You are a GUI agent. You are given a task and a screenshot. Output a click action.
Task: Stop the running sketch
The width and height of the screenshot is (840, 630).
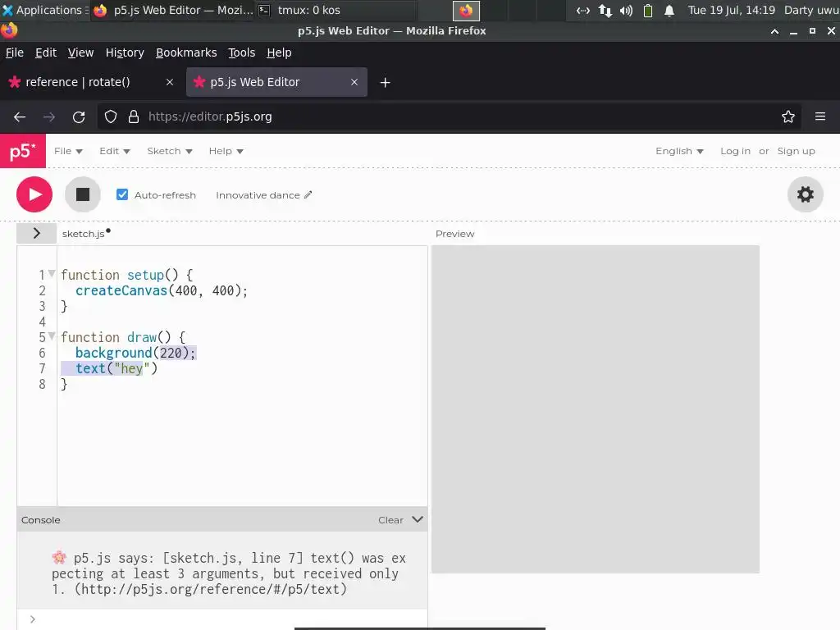pos(83,194)
